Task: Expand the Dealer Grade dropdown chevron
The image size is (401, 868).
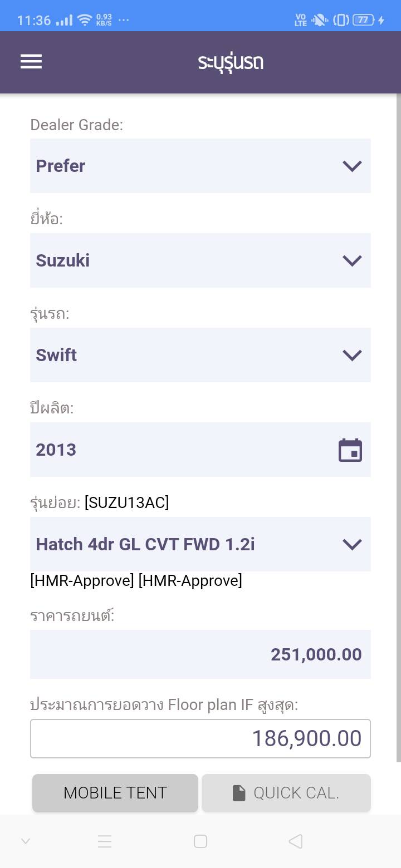Action: [x=352, y=166]
